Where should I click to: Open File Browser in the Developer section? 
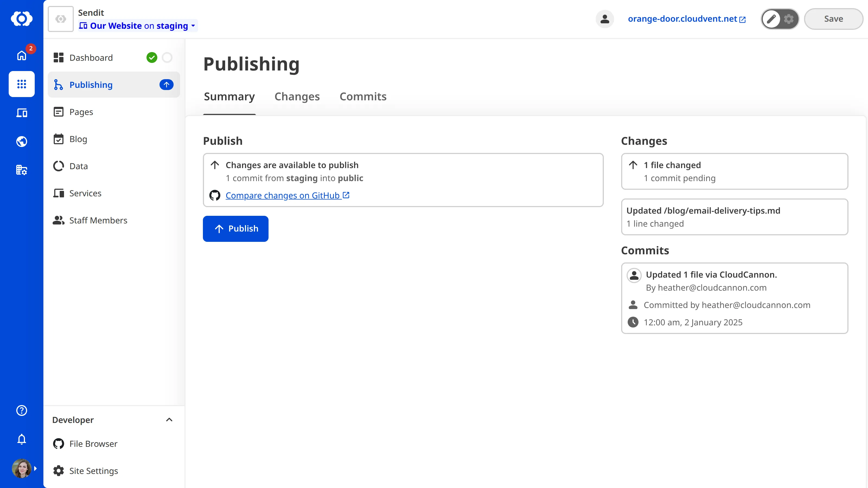(114, 444)
